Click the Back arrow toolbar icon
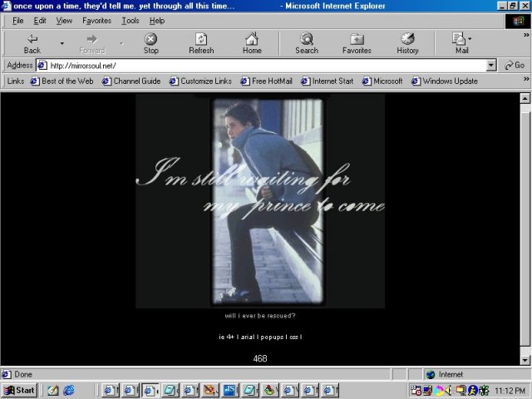This screenshot has height=399, width=532. [32, 39]
